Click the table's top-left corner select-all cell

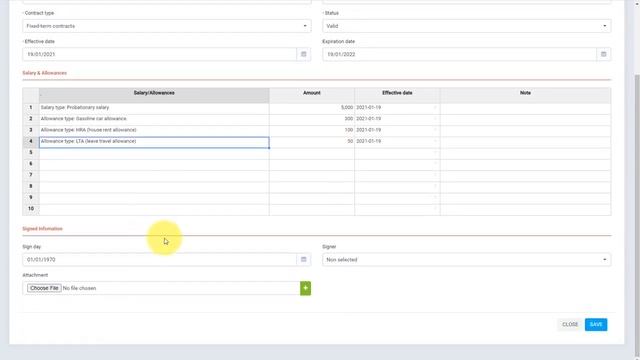click(31, 95)
